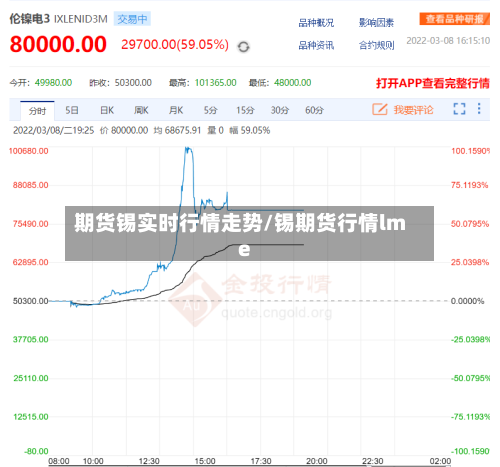500x467 pixels.
Task: Switch to the 日K chart tab
Action: tap(107, 110)
